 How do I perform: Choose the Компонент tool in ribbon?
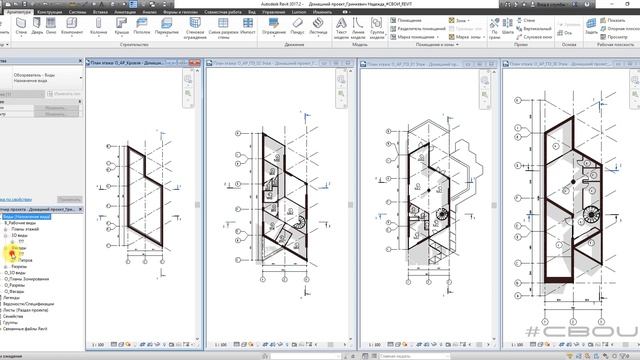pos(72,26)
